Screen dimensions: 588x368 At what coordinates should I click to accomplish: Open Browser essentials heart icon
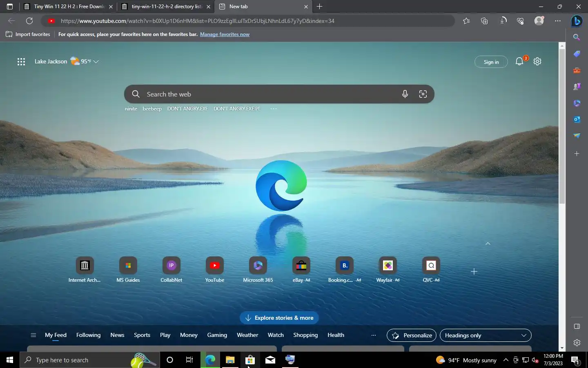tap(520, 21)
